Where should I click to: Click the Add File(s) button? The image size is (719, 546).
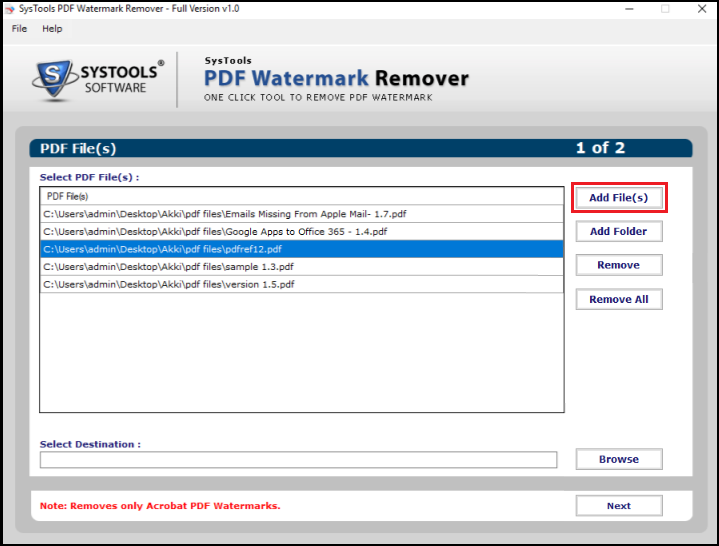[x=619, y=198]
